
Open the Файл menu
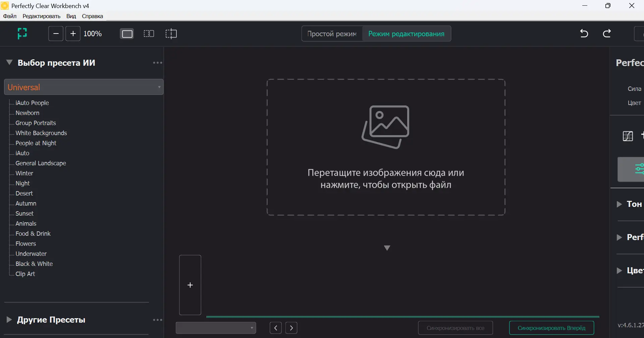(x=10, y=16)
